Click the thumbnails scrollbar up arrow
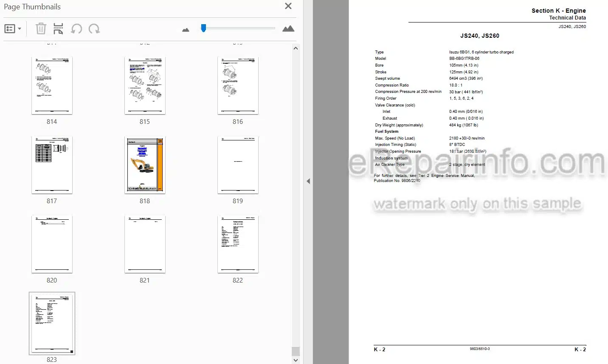Screen dimensions: 608x364 coord(296,48)
